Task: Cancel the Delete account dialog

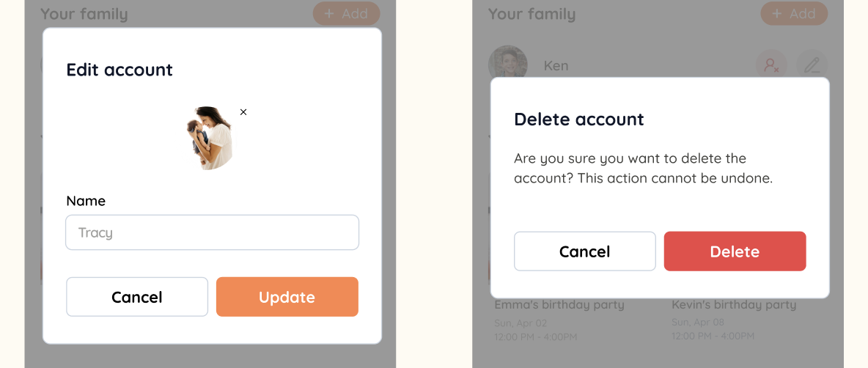Action: point(584,251)
